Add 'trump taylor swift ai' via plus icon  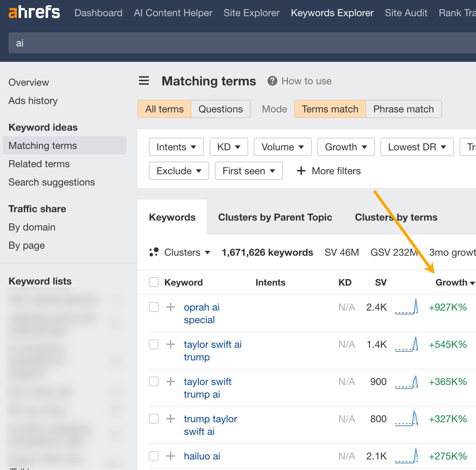coord(171,419)
